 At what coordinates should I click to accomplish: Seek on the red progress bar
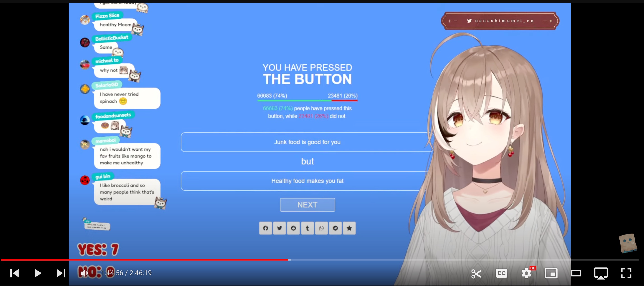point(144,260)
